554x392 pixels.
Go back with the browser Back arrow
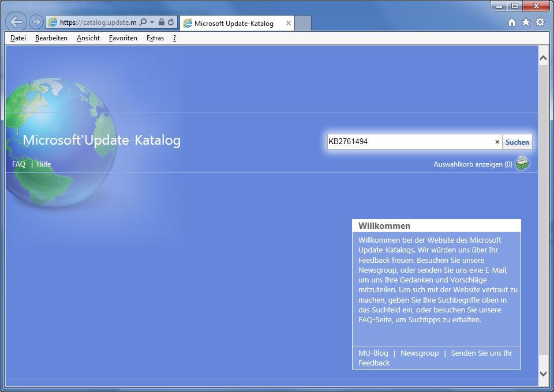pos(16,22)
